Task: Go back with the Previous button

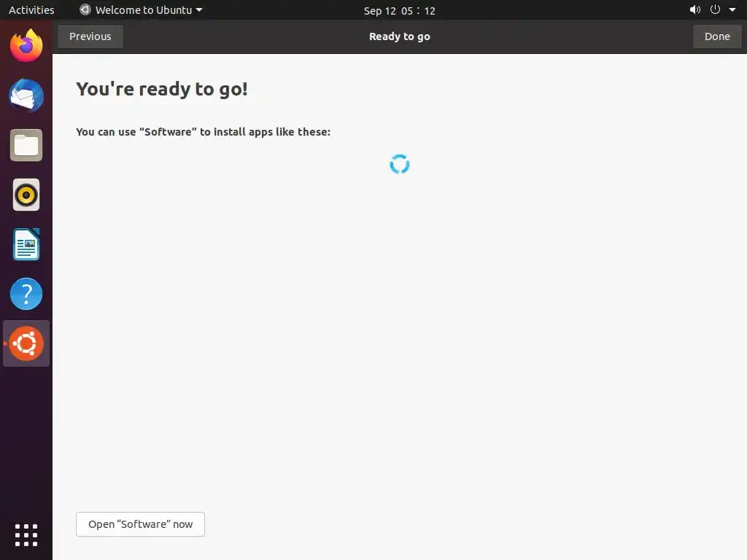Action: tap(90, 36)
